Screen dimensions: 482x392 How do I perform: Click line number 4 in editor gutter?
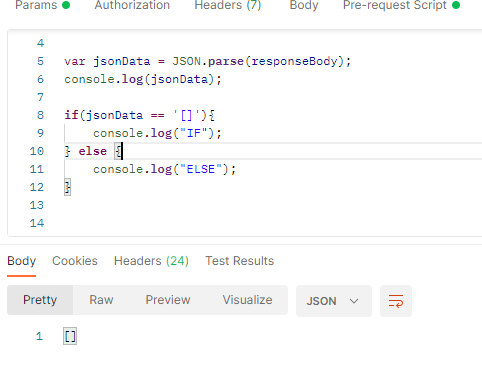[x=40, y=43]
